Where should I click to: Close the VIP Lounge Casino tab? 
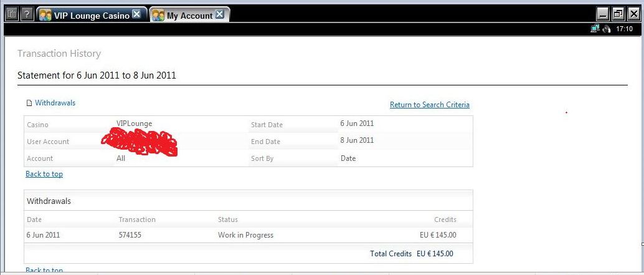136,15
